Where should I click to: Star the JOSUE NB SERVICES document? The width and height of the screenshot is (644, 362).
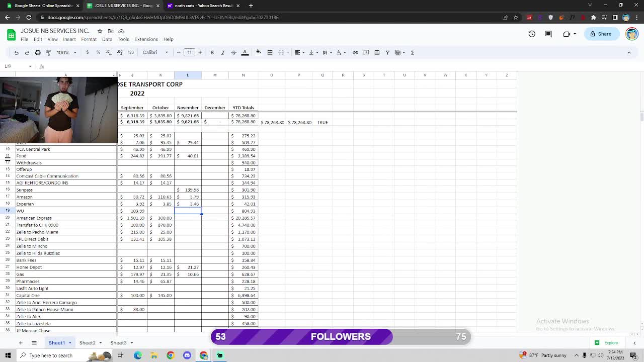coord(100,31)
